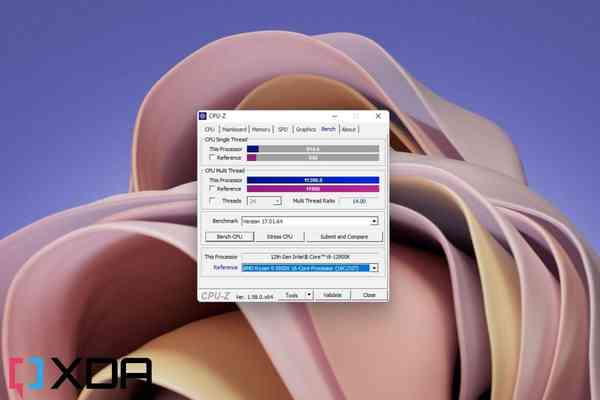Select the Memory tab
The width and height of the screenshot is (600, 400).
[x=261, y=129]
